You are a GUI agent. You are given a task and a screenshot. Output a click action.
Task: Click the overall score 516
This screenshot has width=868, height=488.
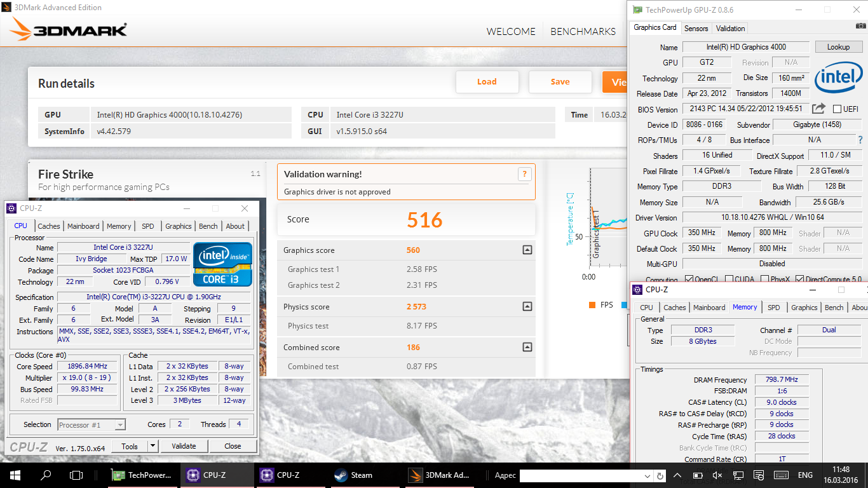click(424, 220)
